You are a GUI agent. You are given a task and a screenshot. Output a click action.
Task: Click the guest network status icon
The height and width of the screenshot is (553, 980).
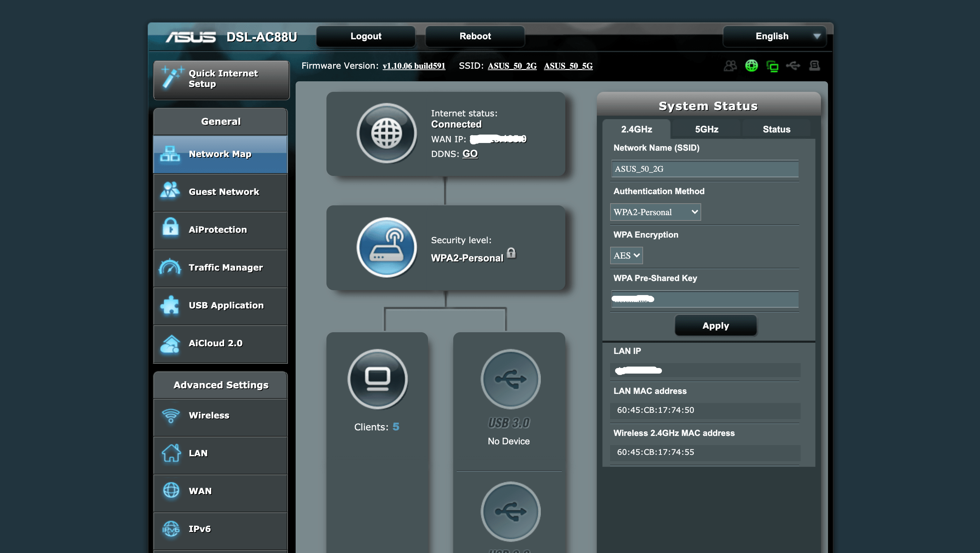click(730, 66)
